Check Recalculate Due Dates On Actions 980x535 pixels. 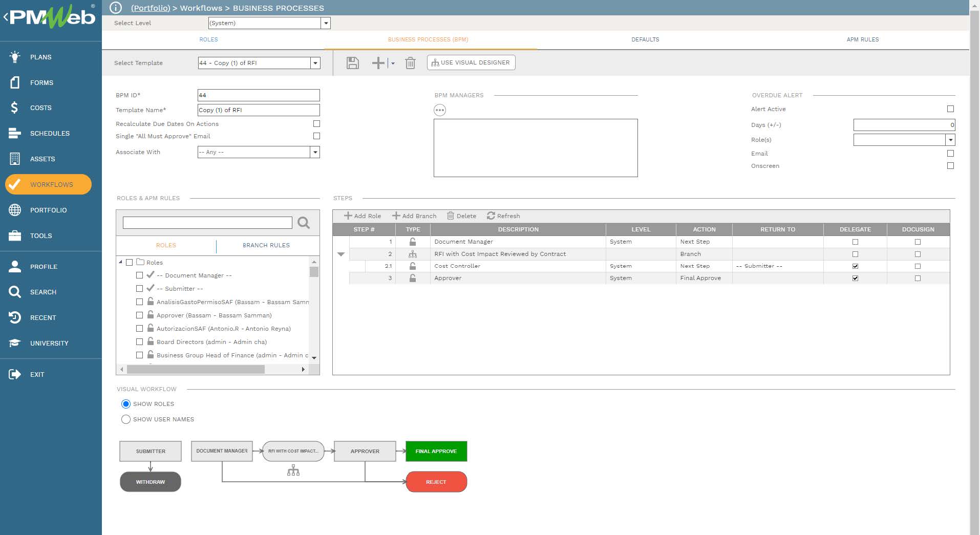point(316,123)
